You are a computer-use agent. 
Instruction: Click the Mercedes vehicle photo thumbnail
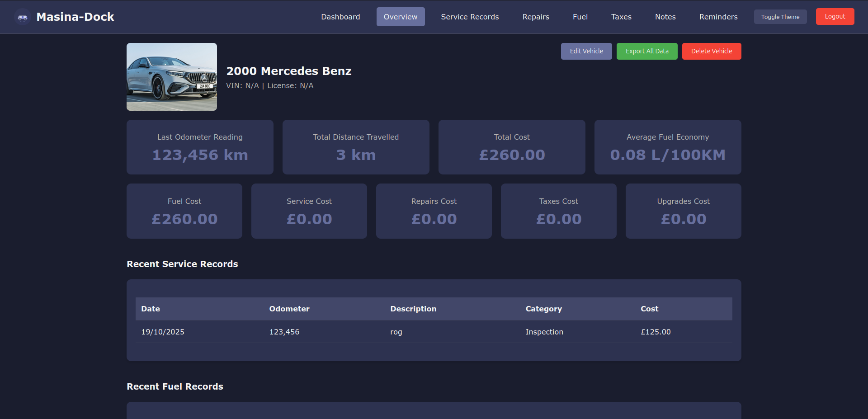pos(172,77)
